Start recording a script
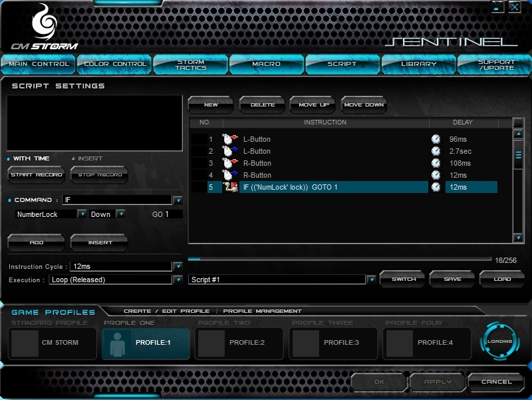 pos(37,174)
